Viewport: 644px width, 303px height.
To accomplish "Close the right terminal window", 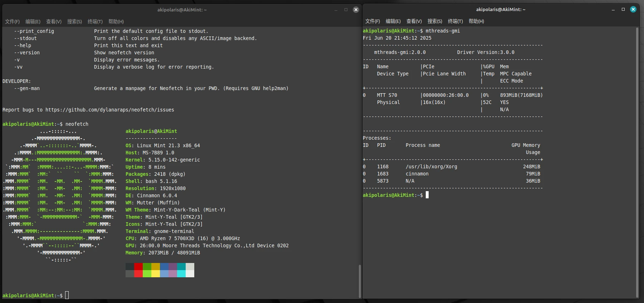I will (x=633, y=9).
